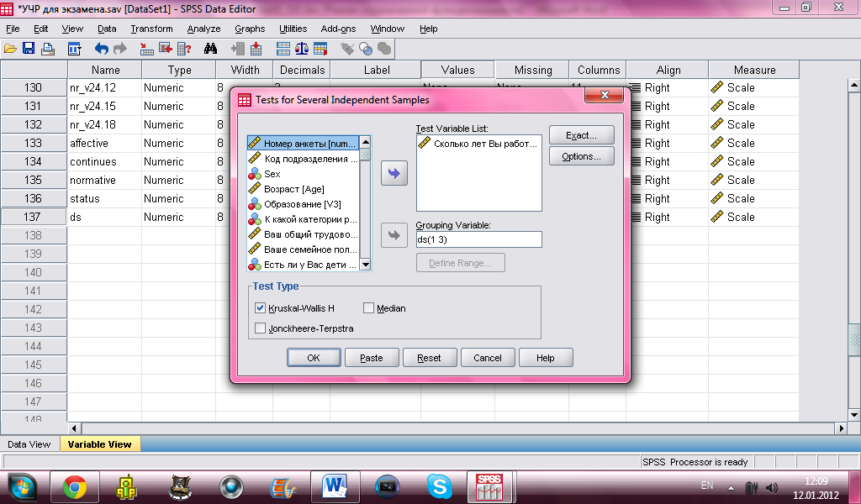
Task: Click the Insert Cases toolbar icon
Action: 238,49
